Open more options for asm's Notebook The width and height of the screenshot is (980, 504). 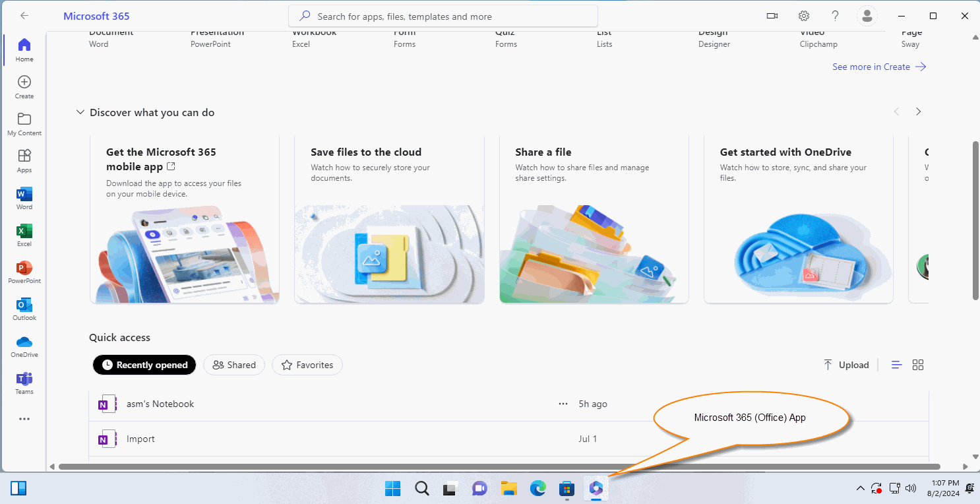click(563, 404)
